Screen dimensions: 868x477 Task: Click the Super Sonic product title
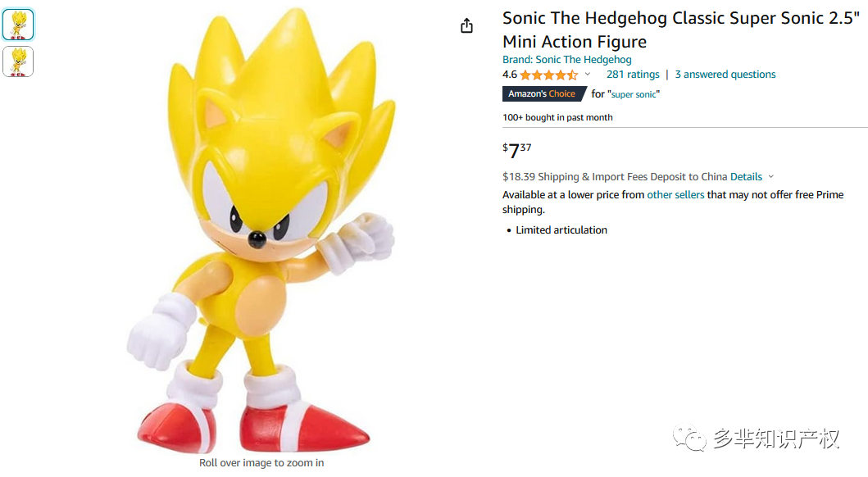(x=680, y=30)
